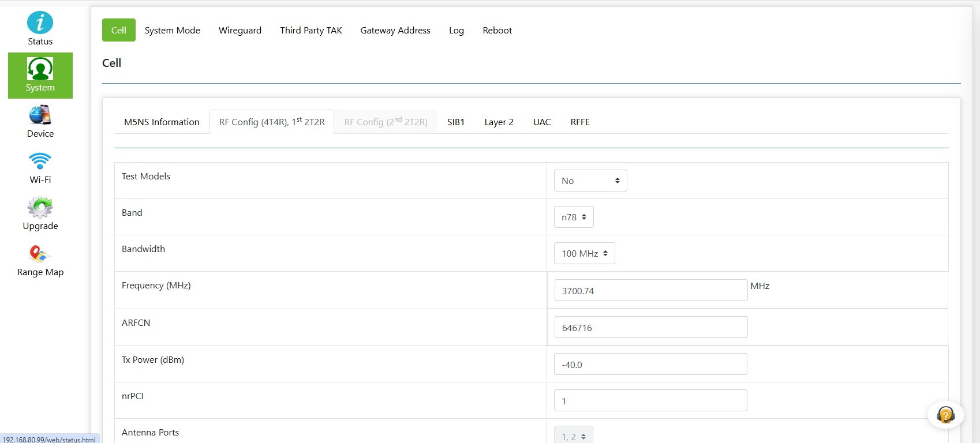Open the Layer 2 sub-tab
Viewport: 980px width, 443px height.
[499, 122]
